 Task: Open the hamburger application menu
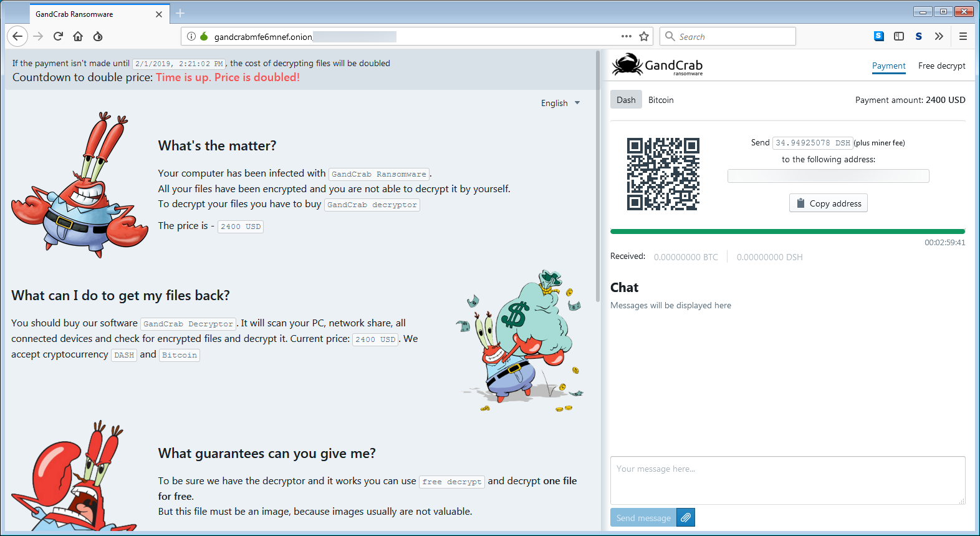coord(963,36)
